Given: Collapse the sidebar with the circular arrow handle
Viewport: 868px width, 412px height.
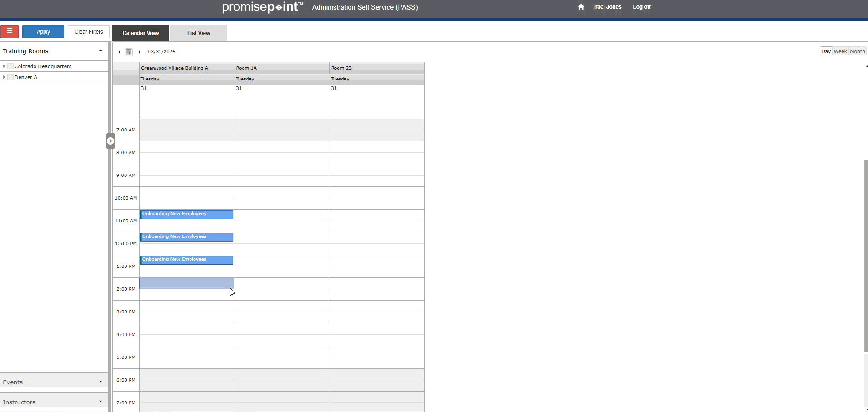Looking at the screenshot, I should coord(110,141).
